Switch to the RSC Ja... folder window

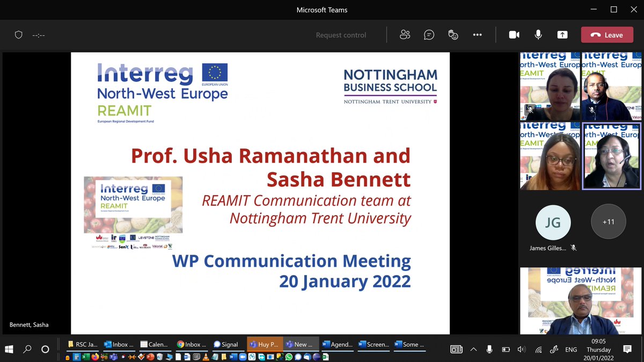(x=84, y=344)
